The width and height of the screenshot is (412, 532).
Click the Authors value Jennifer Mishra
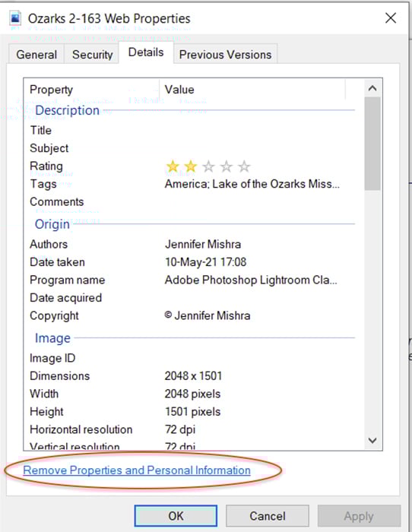click(203, 244)
